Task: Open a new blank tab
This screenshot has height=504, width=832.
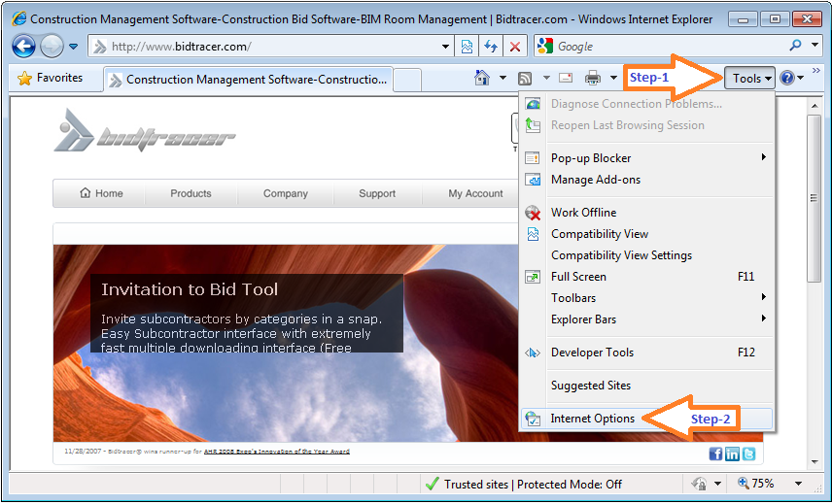Action: [x=407, y=80]
